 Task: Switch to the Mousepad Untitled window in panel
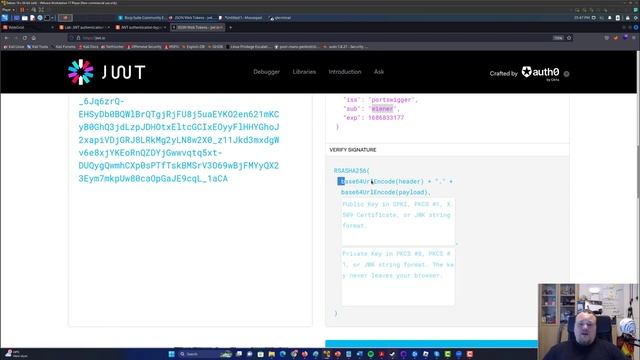tap(240, 18)
